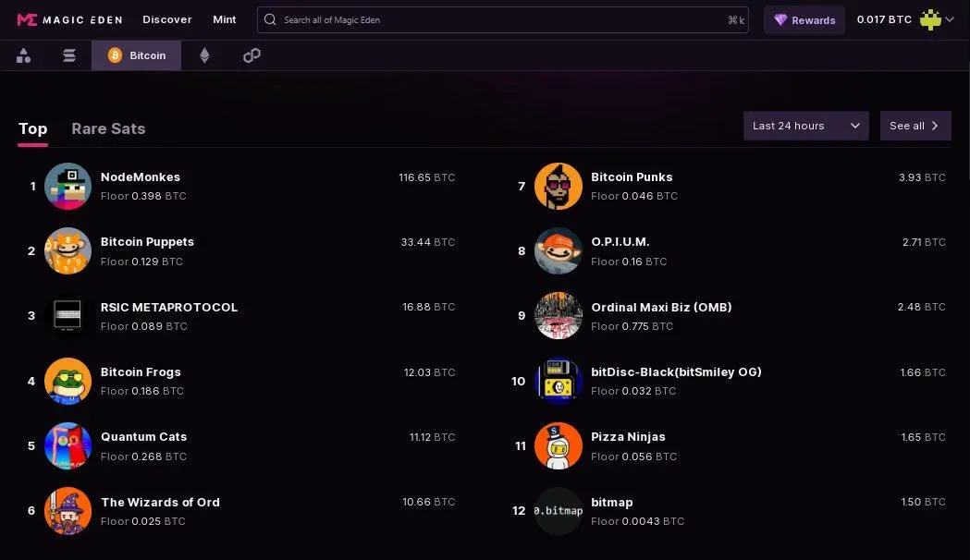Click the Floor 0.0043 BTC text

638,521
